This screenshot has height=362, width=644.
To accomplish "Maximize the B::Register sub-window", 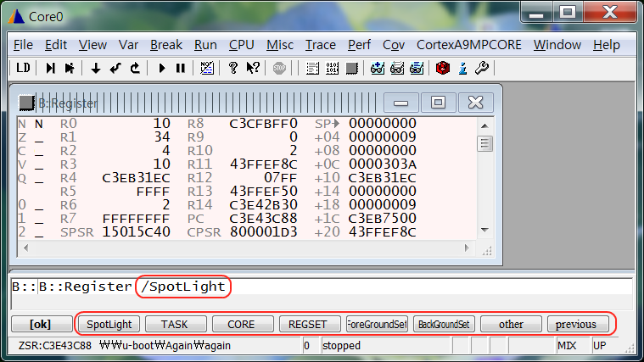I will (438, 103).
